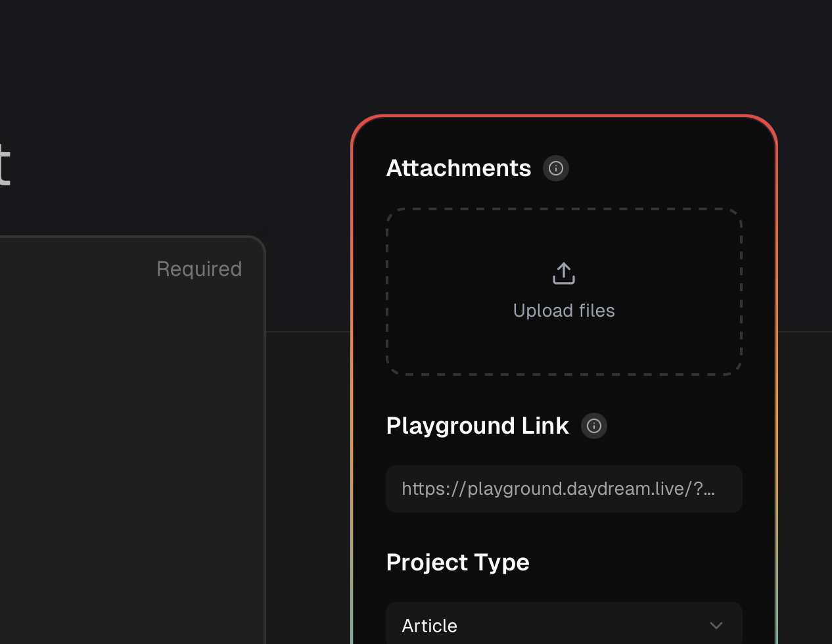This screenshot has height=644, width=832.
Task: Select the 'Article' value text in dropdown
Action: point(429,626)
